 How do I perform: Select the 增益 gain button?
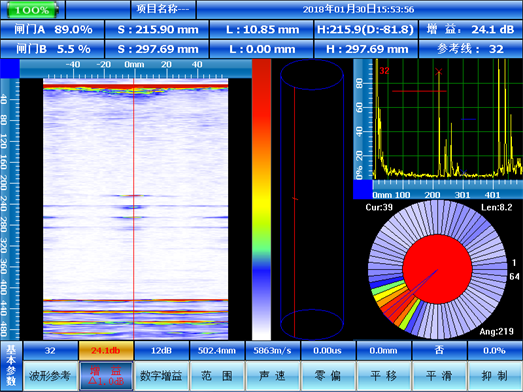tap(106, 376)
